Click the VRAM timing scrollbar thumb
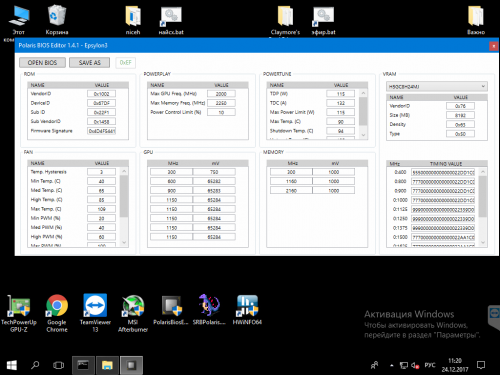This screenshot has width=500, height=375. click(483, 196)
